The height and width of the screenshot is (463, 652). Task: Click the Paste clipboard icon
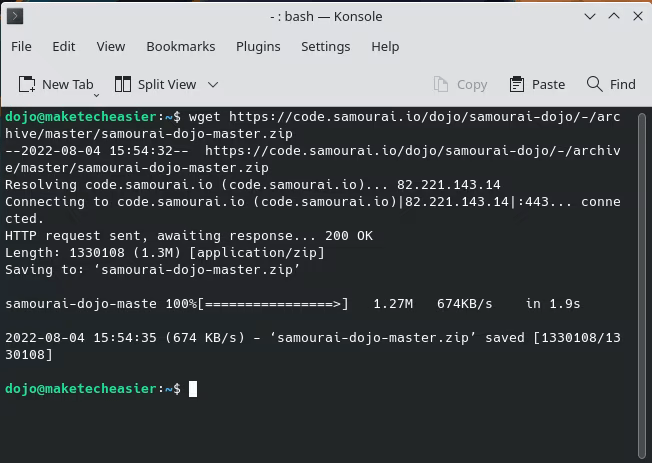(x=517, y=84)
